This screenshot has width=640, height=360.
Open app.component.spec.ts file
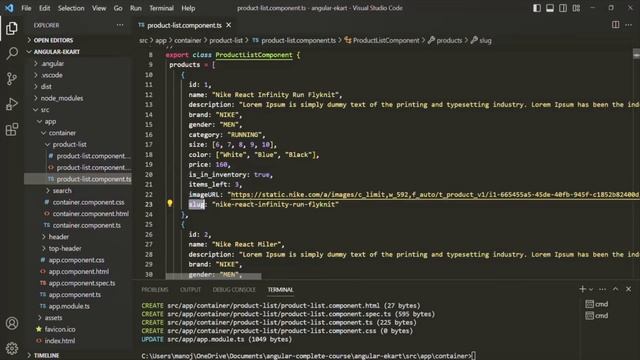[82, 283]
